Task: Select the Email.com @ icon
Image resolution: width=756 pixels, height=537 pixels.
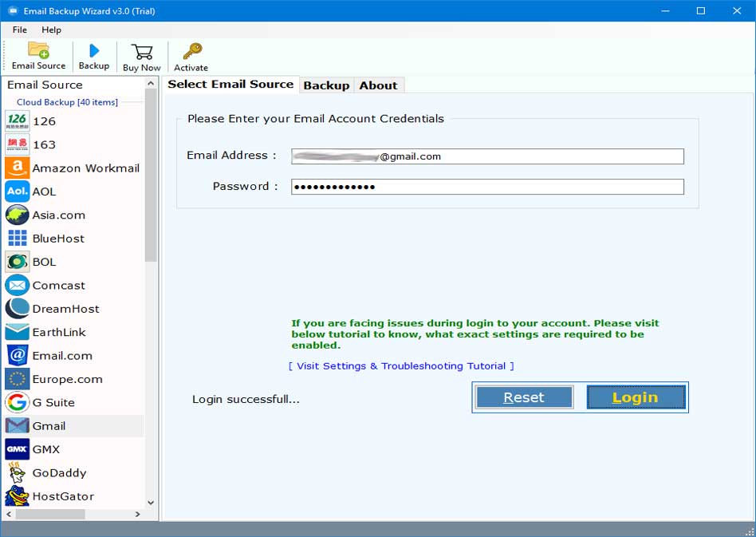Action: click(x=18, y=356)
